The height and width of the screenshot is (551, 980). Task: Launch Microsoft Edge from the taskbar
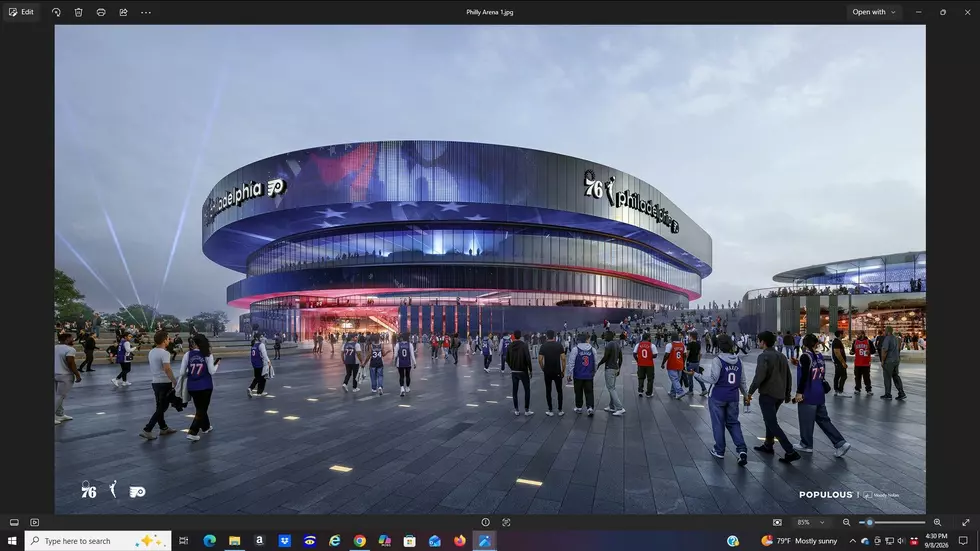click(209, 540)
